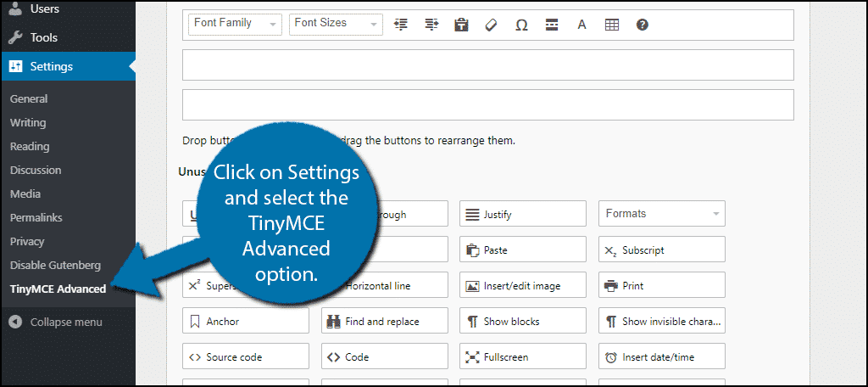Go to Permalinks settings
This screenshot has width=868, height=387.
point(36,217)
